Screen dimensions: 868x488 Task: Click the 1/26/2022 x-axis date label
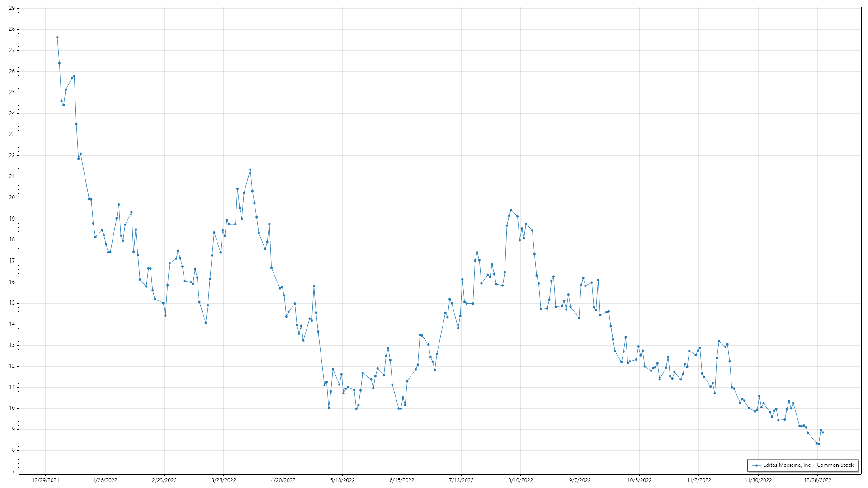(105, 480)
